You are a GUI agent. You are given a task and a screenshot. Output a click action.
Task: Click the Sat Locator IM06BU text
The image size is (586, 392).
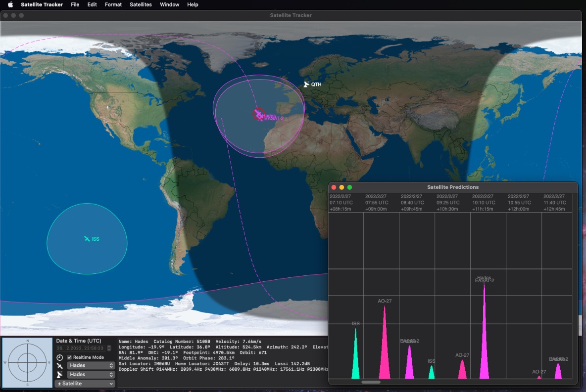pos(144,364)
